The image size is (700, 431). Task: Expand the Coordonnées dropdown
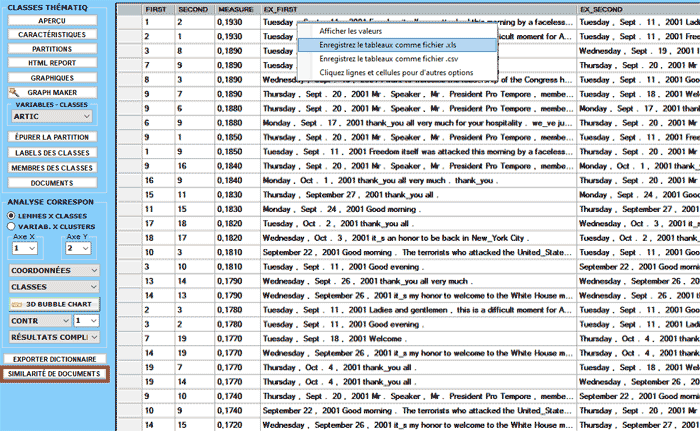pyautogui.click(x=54, y=271)
